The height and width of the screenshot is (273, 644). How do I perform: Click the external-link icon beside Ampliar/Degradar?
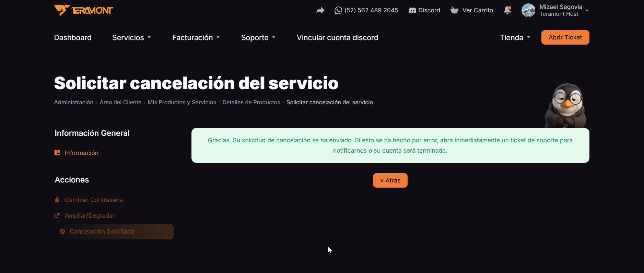coord(57,216)
